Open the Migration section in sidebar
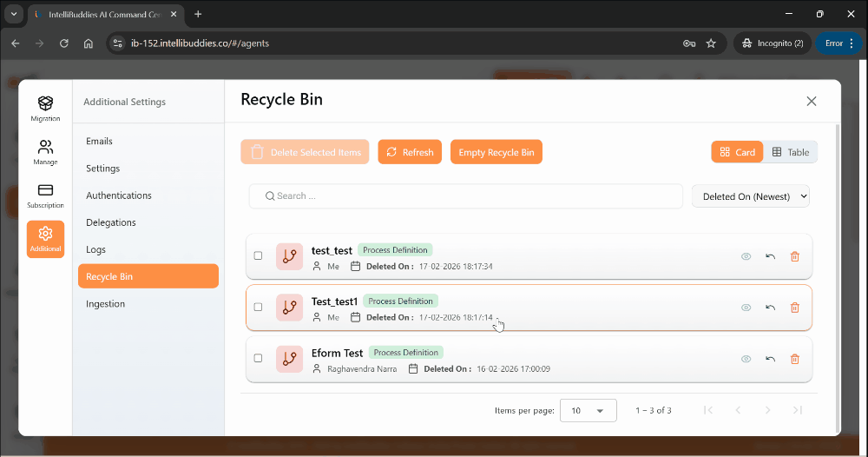 45,108
